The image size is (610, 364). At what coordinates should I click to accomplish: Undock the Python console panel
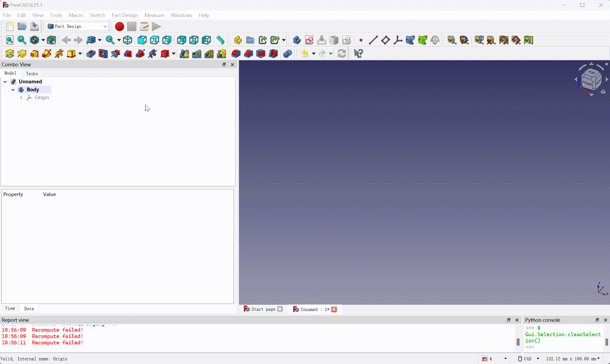click(597, 320)
